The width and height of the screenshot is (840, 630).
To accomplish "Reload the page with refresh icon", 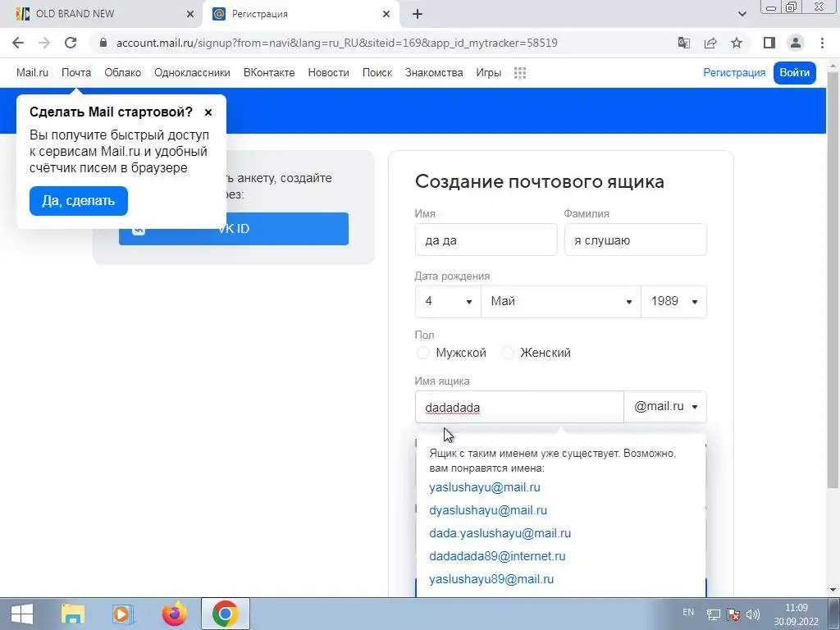I will pyautogui.click(x=71, y=43).
